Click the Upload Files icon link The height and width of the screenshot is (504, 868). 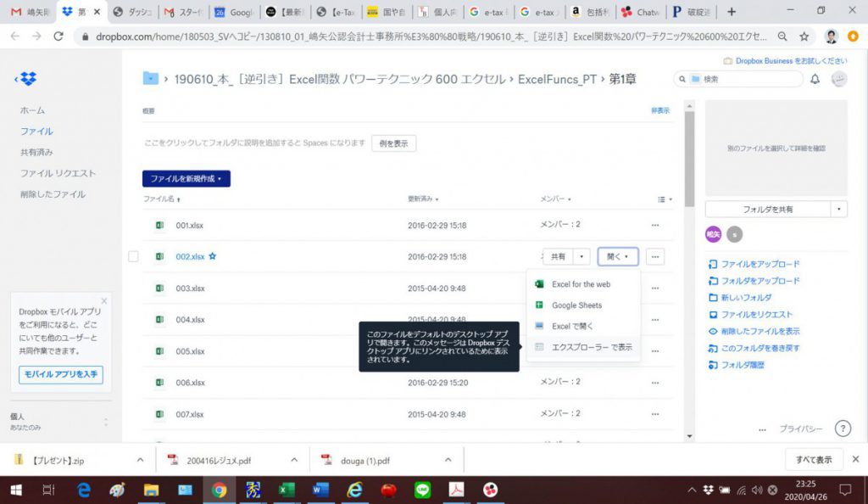click(713, 264)
